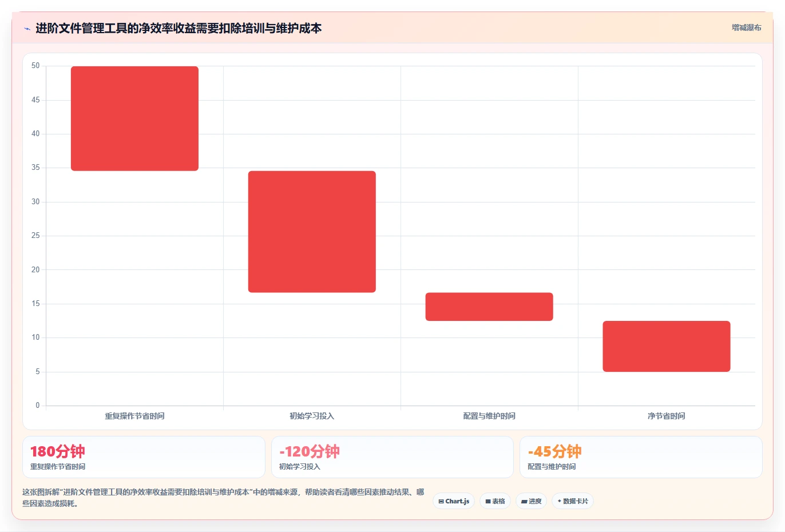Click the chart title 进阶文件管理工具的净效率收益
Viewport: 785px width, 532px height.
tap(179, 28)
